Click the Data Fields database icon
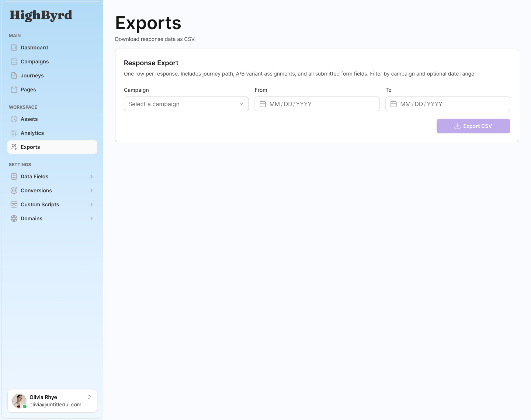Viewport: 531px width, 420px height. click(x=14, y=176)
